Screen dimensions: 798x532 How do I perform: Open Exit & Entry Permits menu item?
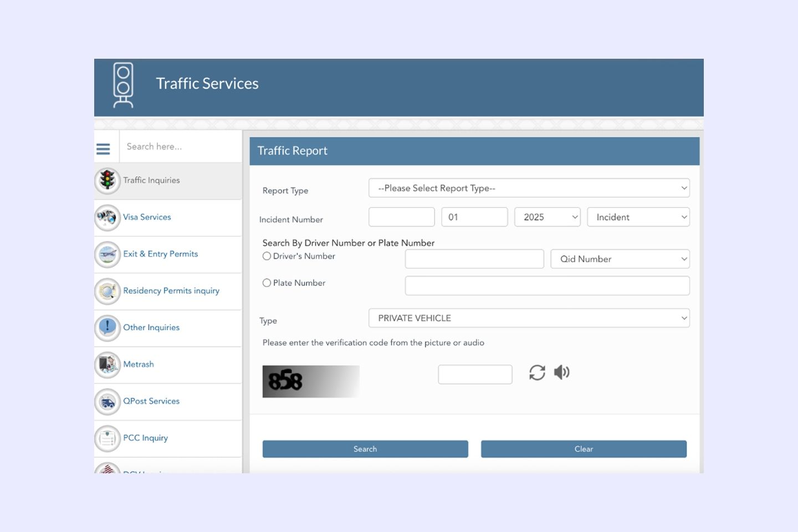pos(161,254)
